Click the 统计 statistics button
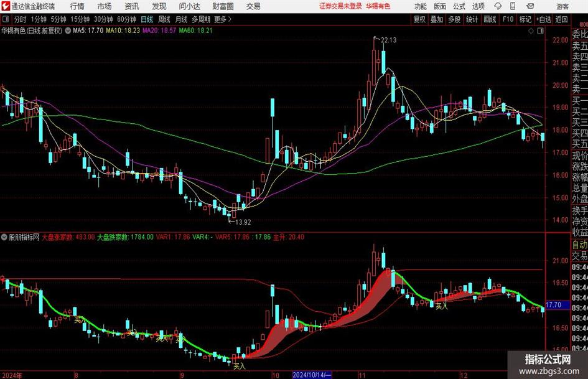 click(472, 19)
